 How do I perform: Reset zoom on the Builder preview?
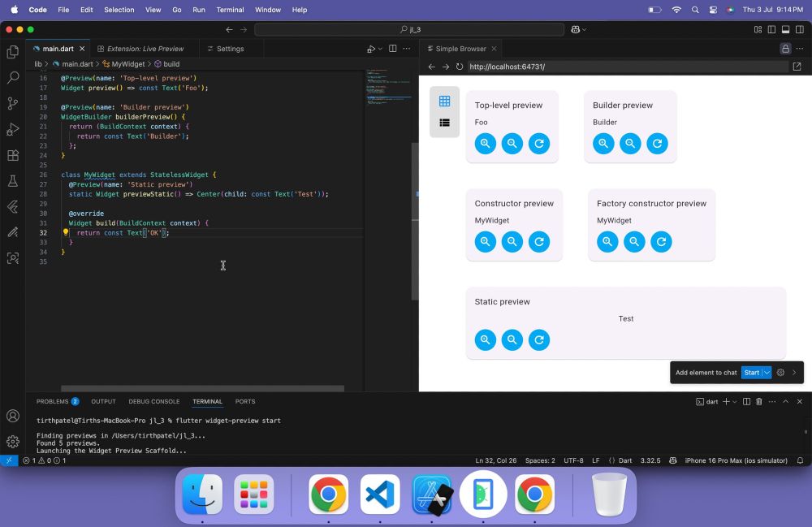pyautogui.click(x=657, y=144)
